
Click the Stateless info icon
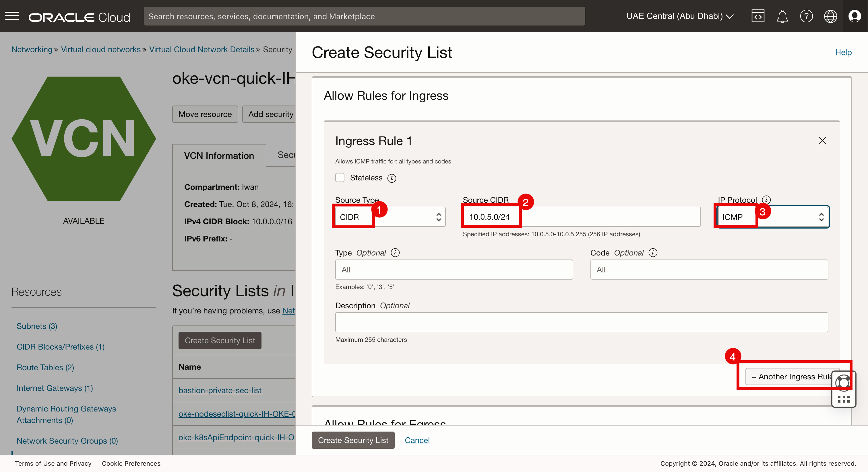[x=392, y=178]
